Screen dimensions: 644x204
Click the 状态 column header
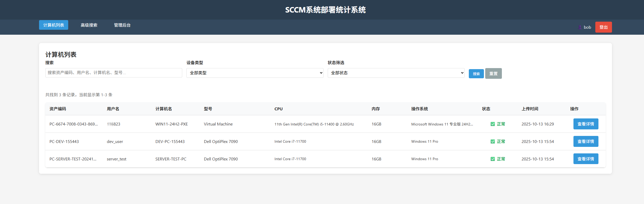(486, 109)
